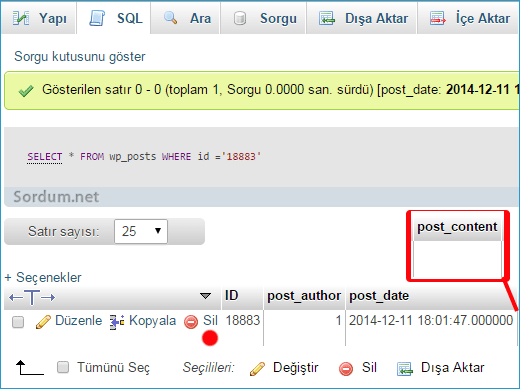Sort by the post_date column header
Screen dimensions: 520x389
[x=379, y=296]
